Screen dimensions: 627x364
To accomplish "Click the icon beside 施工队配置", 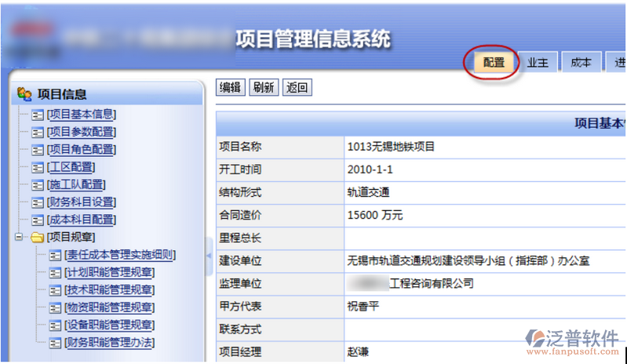I will click(37, 185).
